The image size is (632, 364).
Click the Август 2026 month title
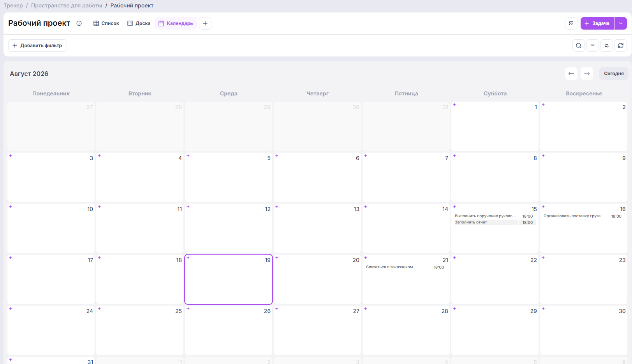(x=29, y=74)
